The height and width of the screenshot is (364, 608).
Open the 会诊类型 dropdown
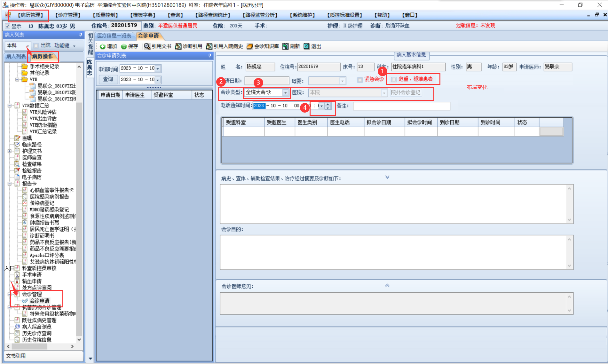pos(286,93)
